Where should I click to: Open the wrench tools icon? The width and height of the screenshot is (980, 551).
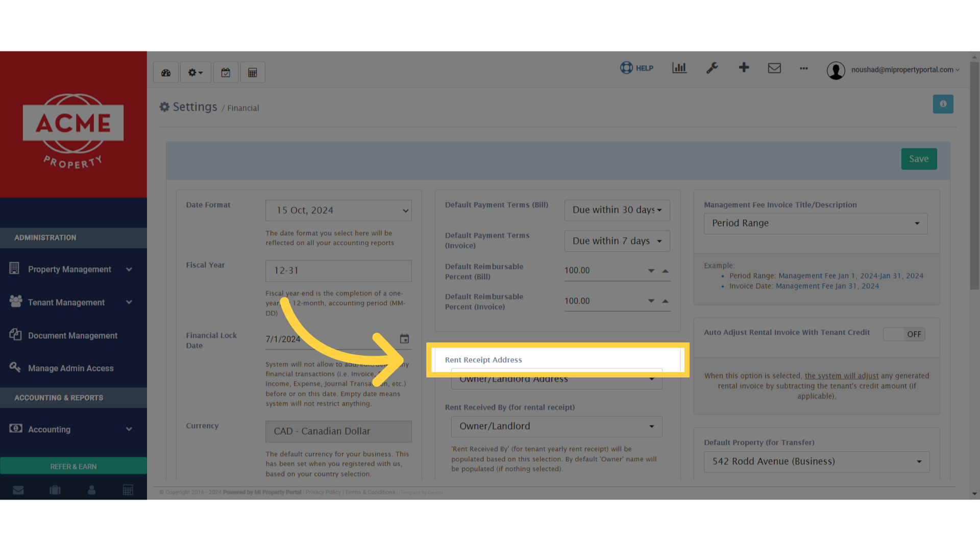(x=712, y=68)
